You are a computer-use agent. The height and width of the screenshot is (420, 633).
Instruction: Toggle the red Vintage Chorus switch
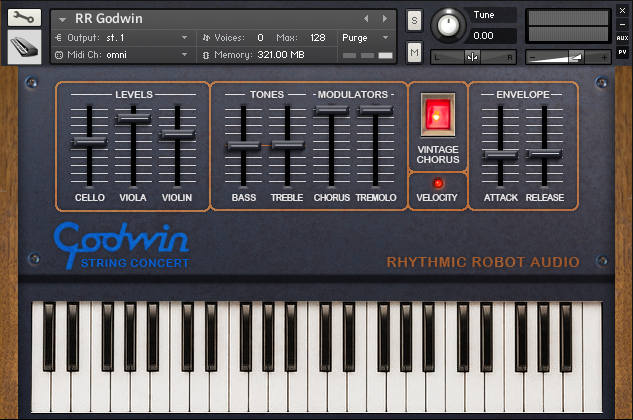coord(438,115)
